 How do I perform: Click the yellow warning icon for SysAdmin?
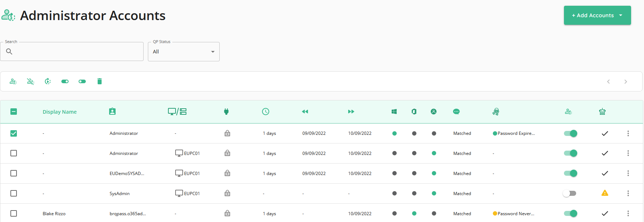click(605, 193)
